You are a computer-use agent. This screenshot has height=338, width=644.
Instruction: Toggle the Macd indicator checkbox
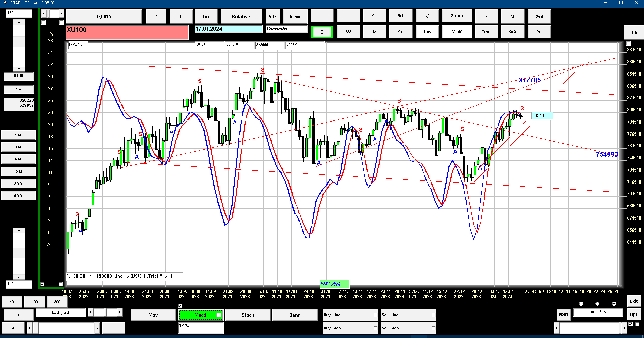pos(219,315)
